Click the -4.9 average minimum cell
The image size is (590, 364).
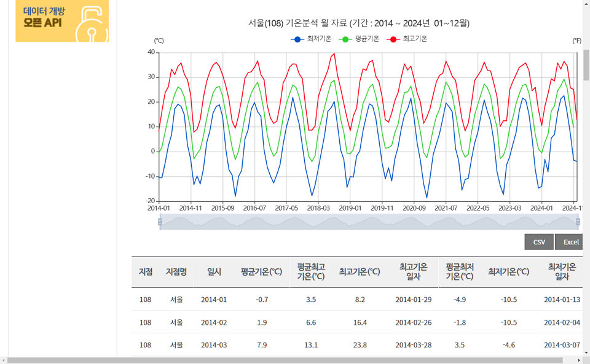coord(460,300)
